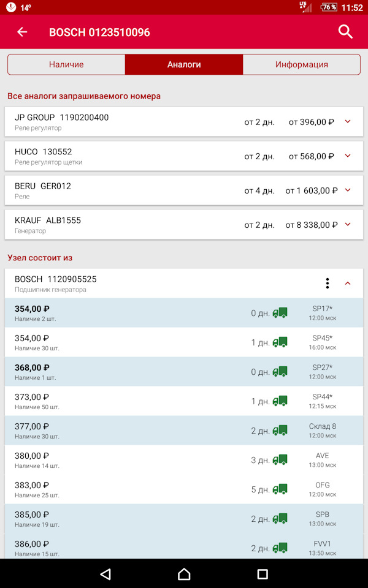This screenshot has width=368, height=588.
Task: Open recent apps with the square button
Action: click(x=263, y=574)
